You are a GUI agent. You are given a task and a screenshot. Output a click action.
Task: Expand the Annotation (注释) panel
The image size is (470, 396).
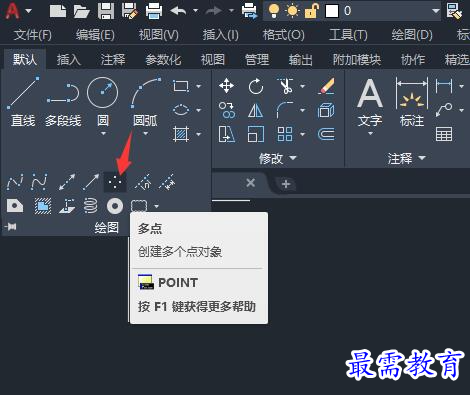pyautogui.click(x=406, y=158)
